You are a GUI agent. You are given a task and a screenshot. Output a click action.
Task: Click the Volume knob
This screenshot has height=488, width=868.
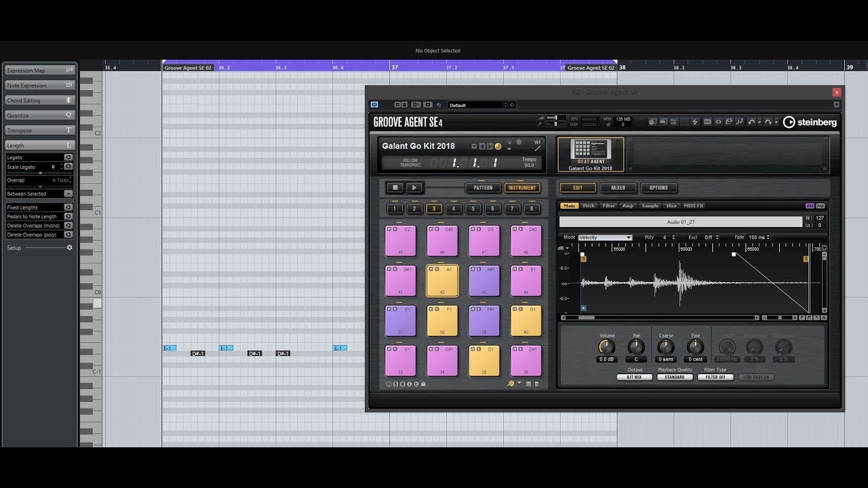tap(607, 347)
